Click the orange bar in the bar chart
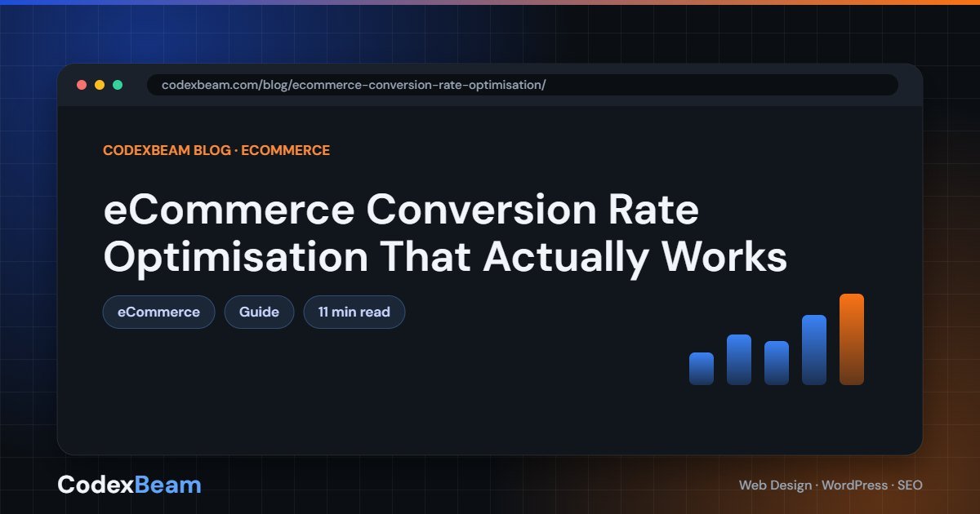This screenshot has width=980, height=514. tap(852, 339)
